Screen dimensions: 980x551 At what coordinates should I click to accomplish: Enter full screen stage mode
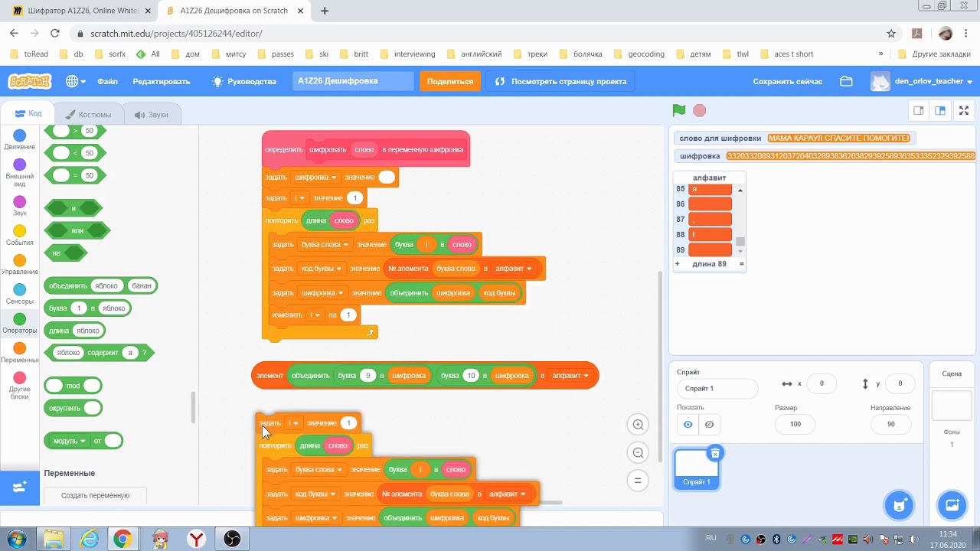[x=964, y=110]
